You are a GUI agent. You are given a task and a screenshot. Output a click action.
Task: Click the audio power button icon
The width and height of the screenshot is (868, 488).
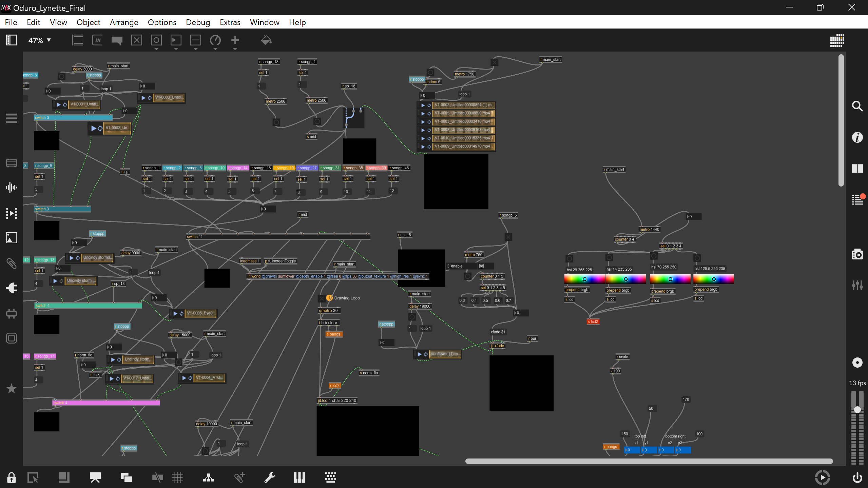[x=857, y=477]
